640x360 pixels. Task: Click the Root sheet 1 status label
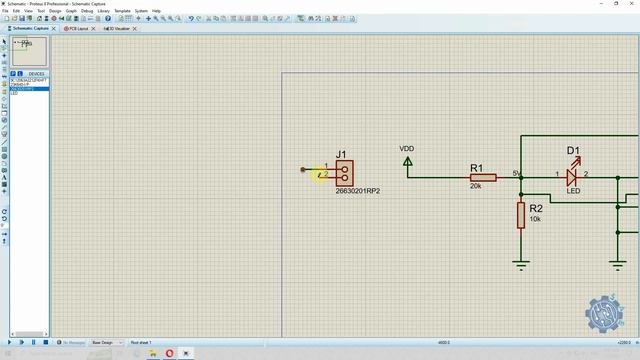coord(141,342)
